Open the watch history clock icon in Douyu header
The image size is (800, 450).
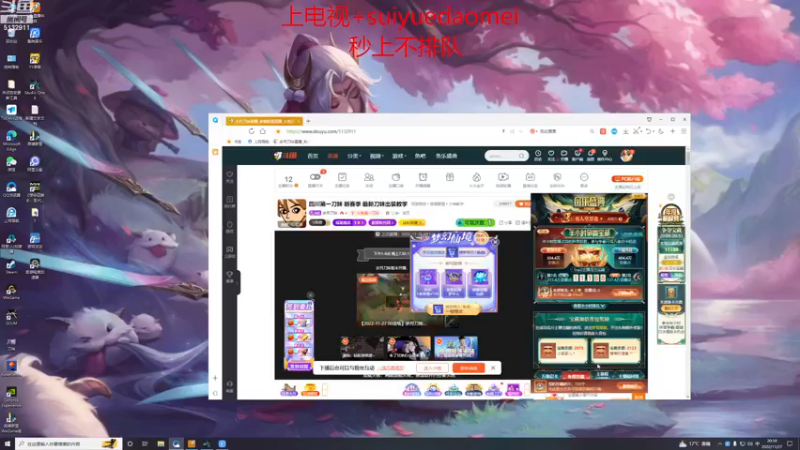click(538, 155)
